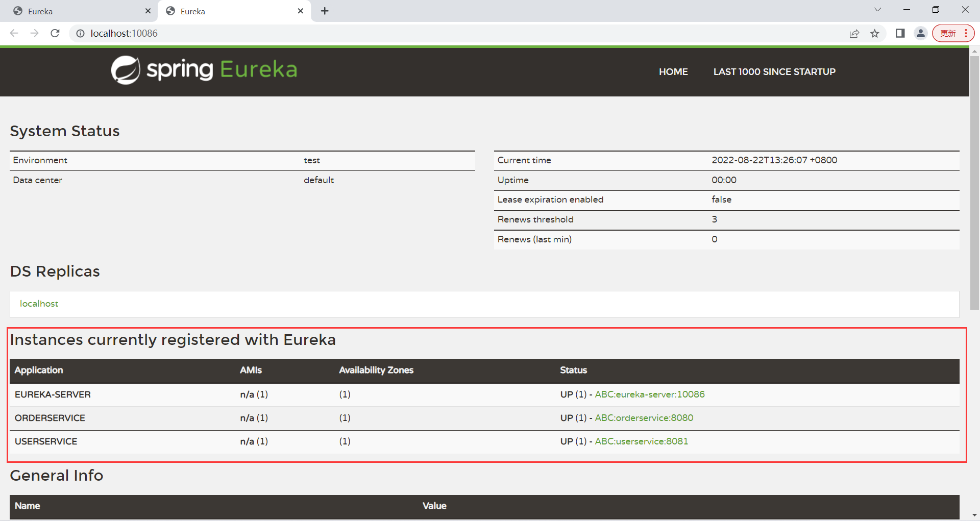
Task: Restore down the browser window
Action: tap(936, 10)
